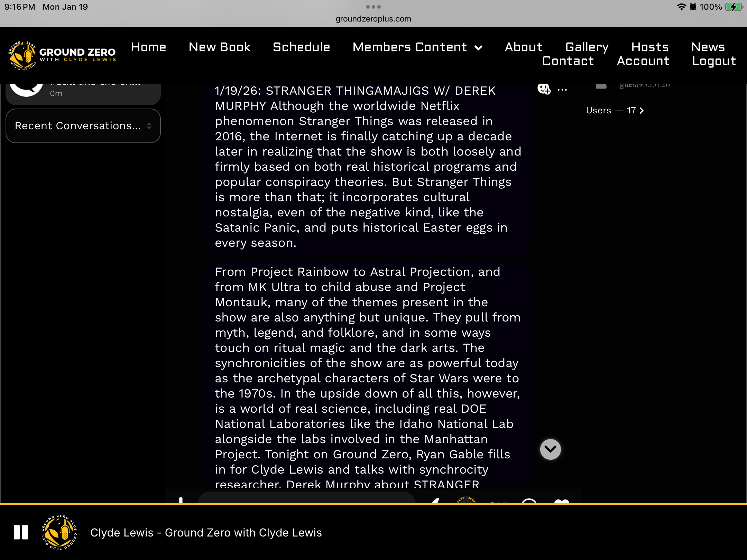Tap the groundzeroplus.com address bar
This screenshot has width=747, height=560.
(x=373, y=19)
